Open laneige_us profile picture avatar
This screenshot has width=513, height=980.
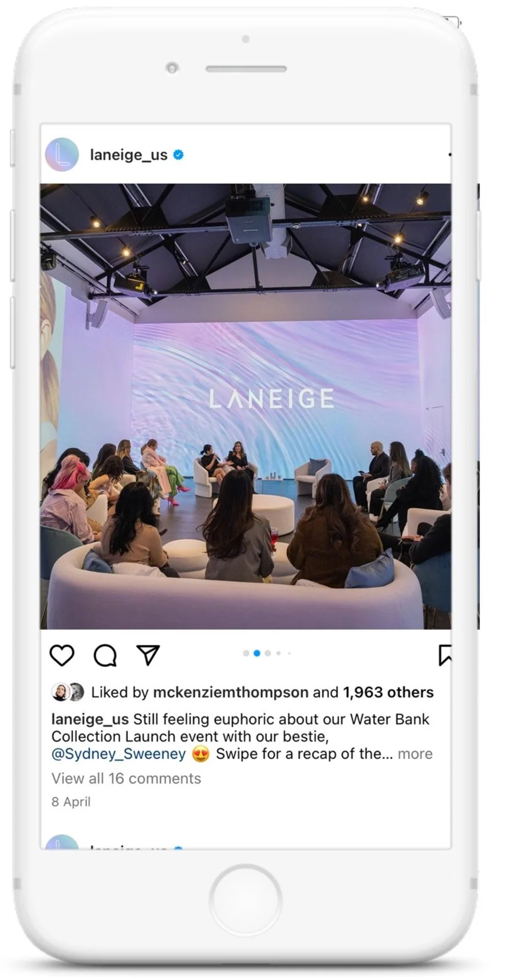pos(62,155)
